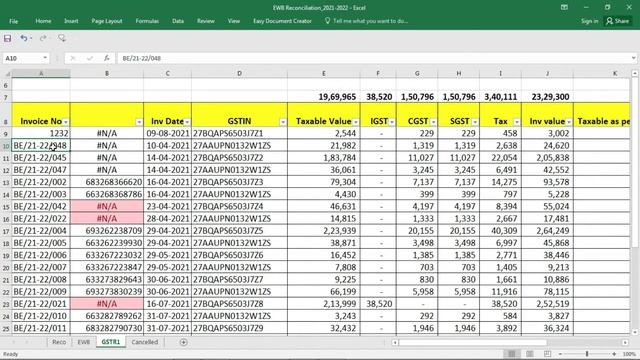
Task: Open the GSTIN filter dropdown
Action: pos(283,122)
